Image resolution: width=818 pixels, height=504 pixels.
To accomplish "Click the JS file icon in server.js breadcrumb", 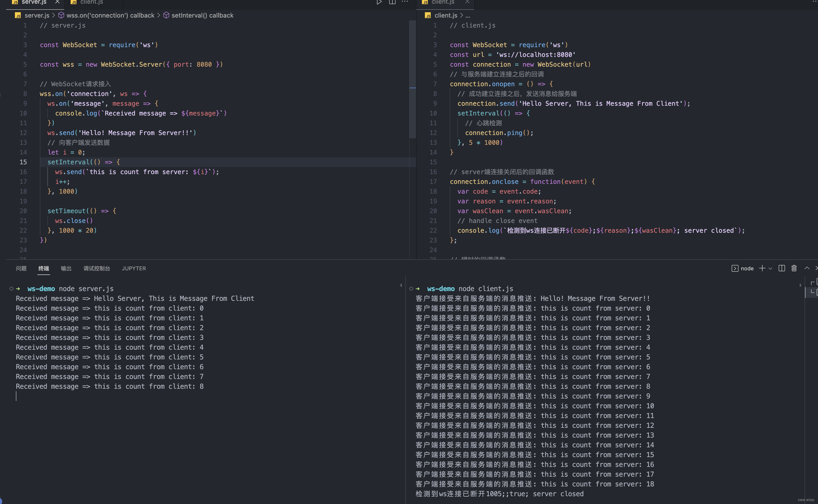I will [x=18, y=15].
